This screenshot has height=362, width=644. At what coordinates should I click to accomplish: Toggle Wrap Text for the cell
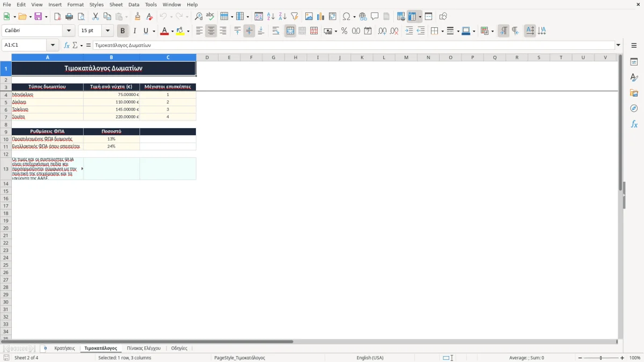pyautogui.click(x=276, y=31)
